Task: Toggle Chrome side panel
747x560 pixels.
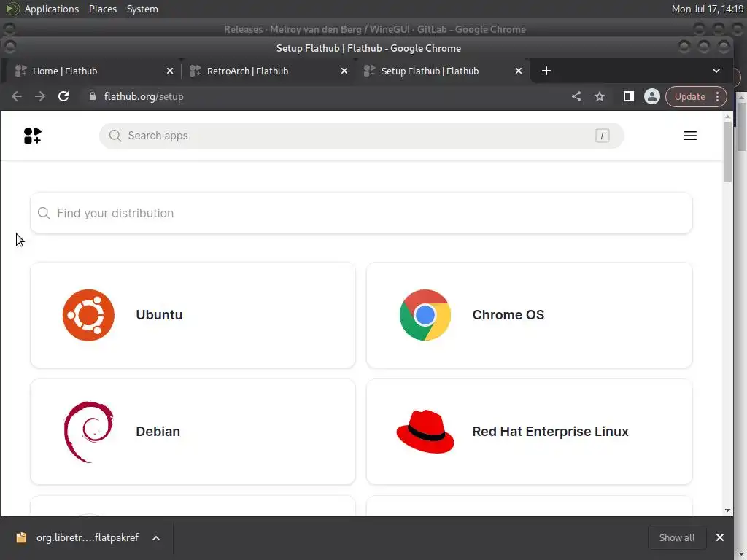Action: click(628, 97)
